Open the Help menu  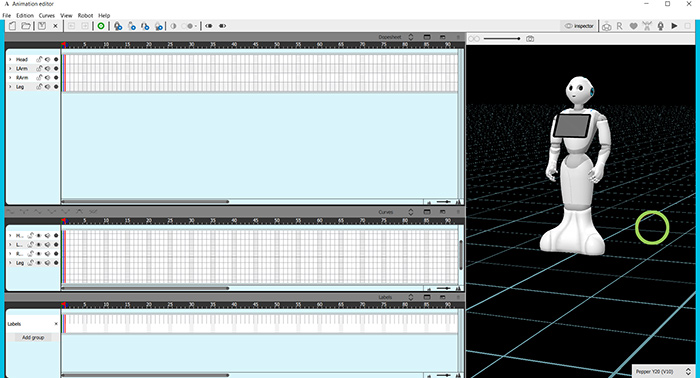click(x=104, y=15)
